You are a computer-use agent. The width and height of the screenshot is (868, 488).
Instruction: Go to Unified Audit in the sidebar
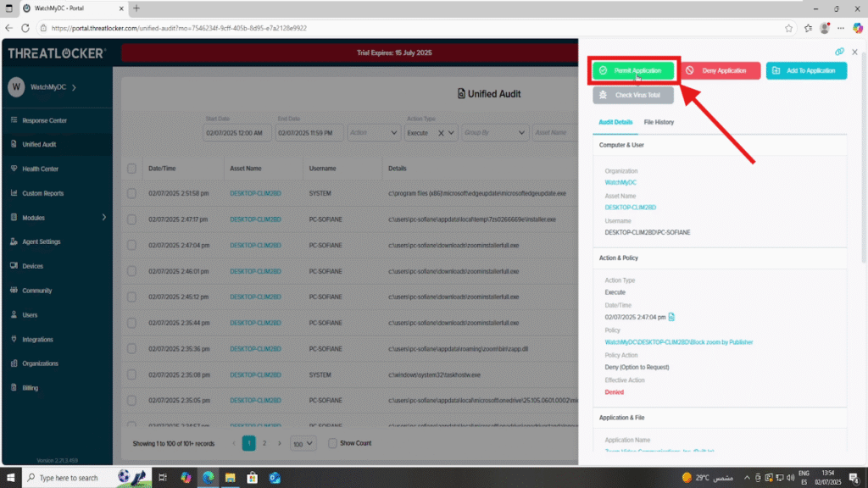coord(39,144)
